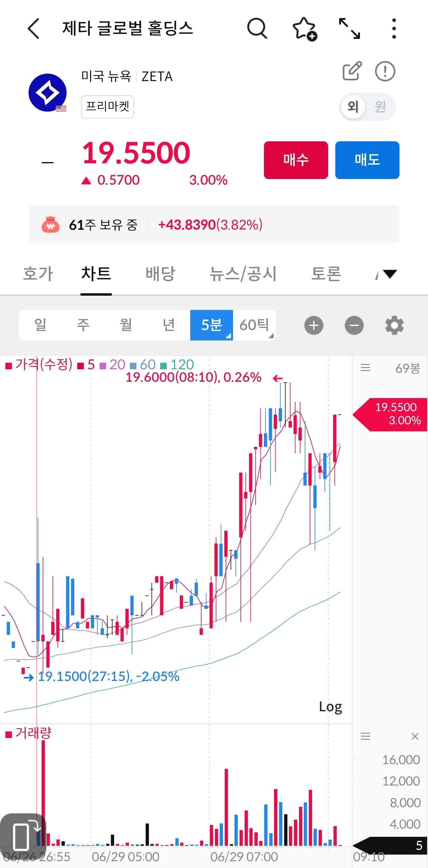
Task: Zoom out chart with minus icon
Action: (x=354, y=325)
